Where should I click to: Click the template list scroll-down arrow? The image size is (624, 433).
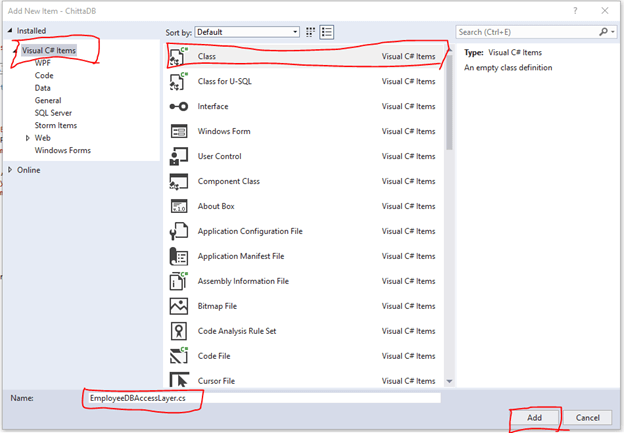pyautogui.click(x=449, y=381)
